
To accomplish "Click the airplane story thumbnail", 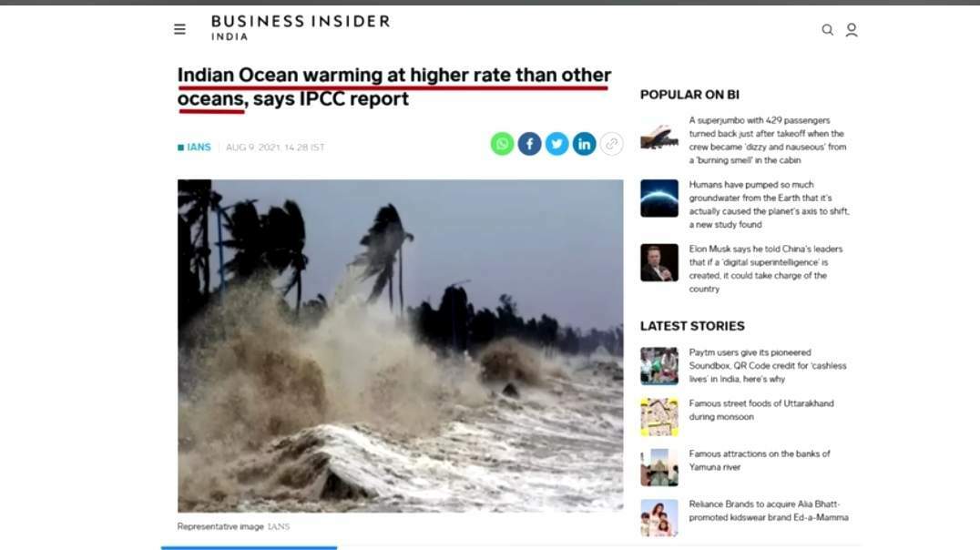I will [x=658, y=136].
